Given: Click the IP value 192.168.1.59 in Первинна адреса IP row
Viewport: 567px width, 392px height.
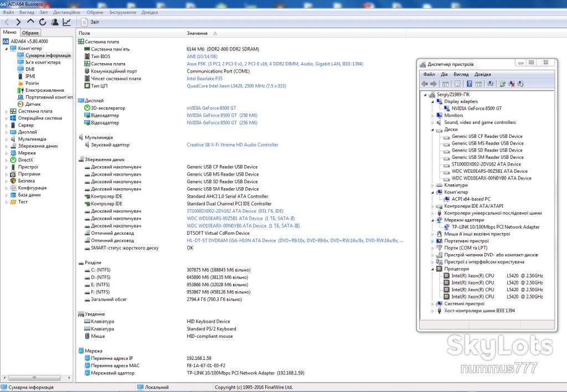Looking at the screenshot, I should click(199, 358).
